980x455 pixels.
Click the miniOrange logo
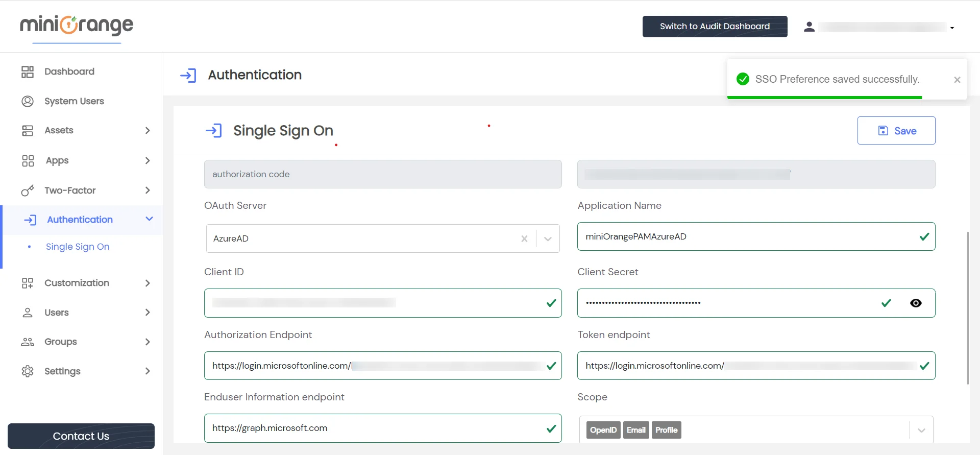pyautogui.click(x=77, y=25)
